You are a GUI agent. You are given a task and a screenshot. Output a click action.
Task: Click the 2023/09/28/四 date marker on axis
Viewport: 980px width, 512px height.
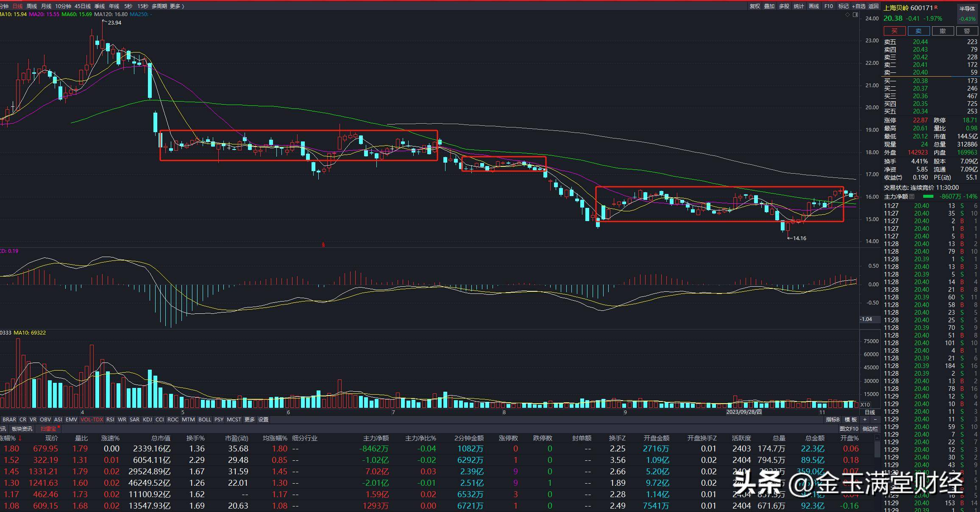pyautogui.click(x=744, y=412)
